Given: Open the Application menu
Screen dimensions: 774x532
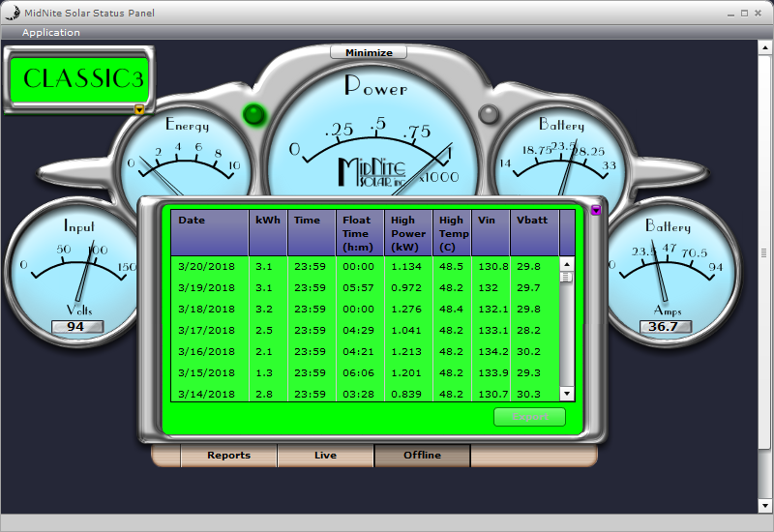Looking at the screenshot, I should point(51,33).
